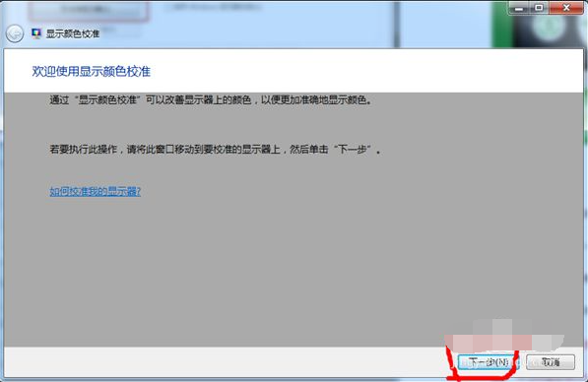The width and height of the screenshot is (588, 382).
Task: Click the window title text 显示颜色校准
Action: (73, 33)
